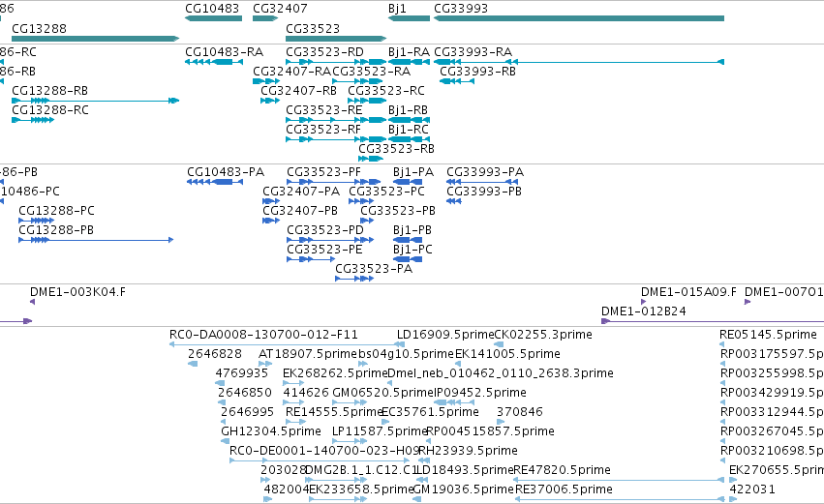Click the CG33993-PB protein label
This screenshot has width=824, height=504.
[x=484, y=192]
